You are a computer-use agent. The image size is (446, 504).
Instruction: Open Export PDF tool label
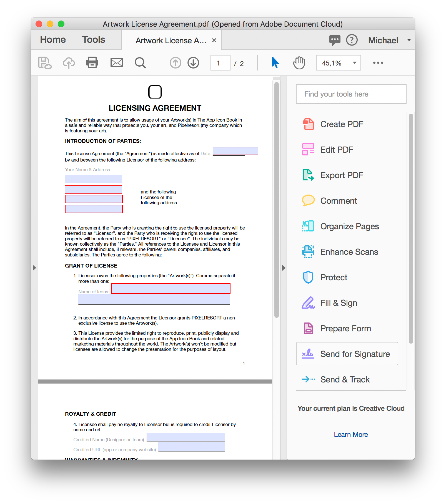[x=342, y=175]
